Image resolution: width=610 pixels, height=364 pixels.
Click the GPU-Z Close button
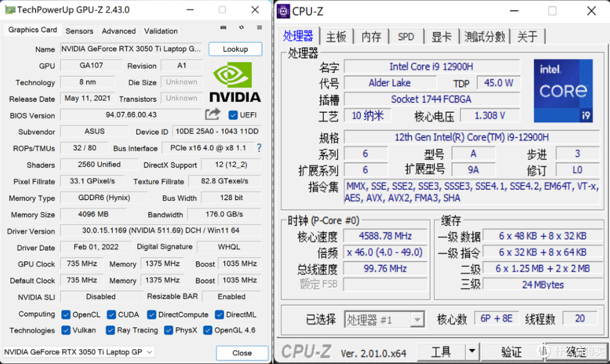click(242, 353)
